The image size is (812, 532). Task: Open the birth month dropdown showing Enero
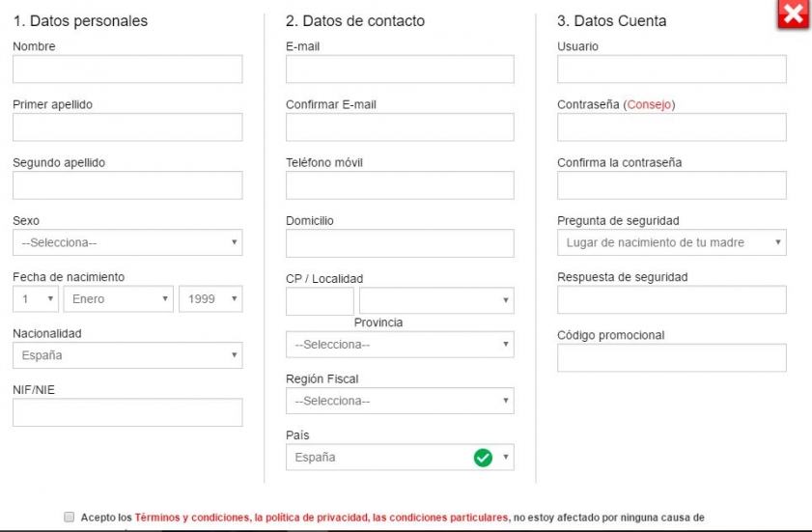(118, 299)
